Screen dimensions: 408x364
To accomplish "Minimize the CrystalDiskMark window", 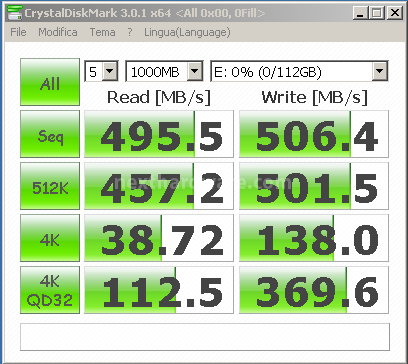I will click(360, 13).
